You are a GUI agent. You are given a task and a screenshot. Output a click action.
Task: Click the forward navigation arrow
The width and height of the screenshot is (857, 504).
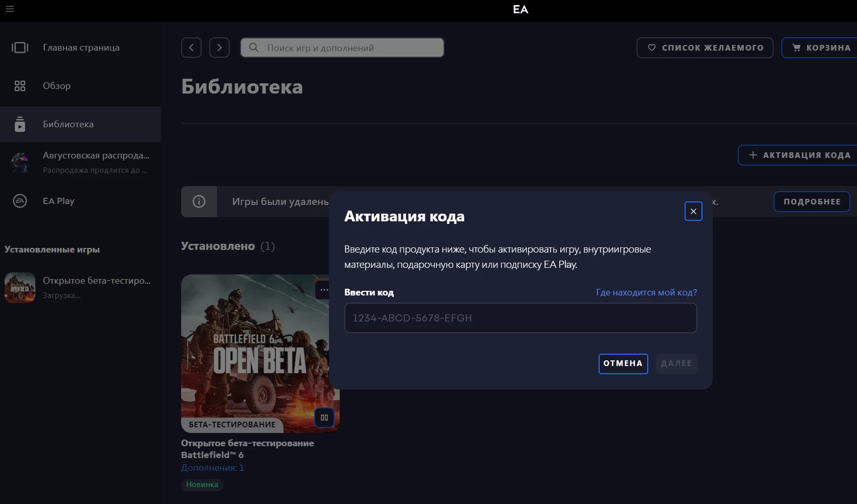(x=219, y=48)
